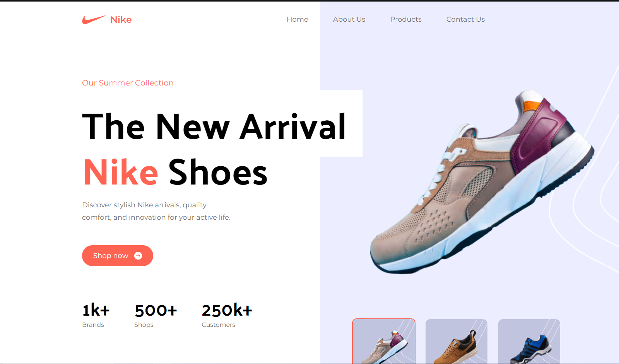Click the red Nike word in headline
The width and height of the screenshot is (619, 364).
click(x=121, y=173)
